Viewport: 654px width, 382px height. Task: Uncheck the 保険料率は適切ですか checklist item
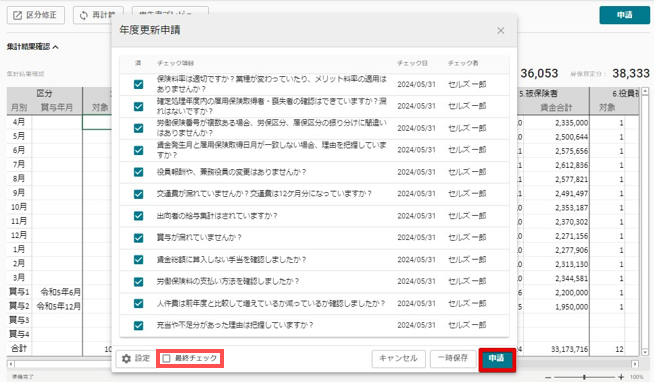pos(138,85)
